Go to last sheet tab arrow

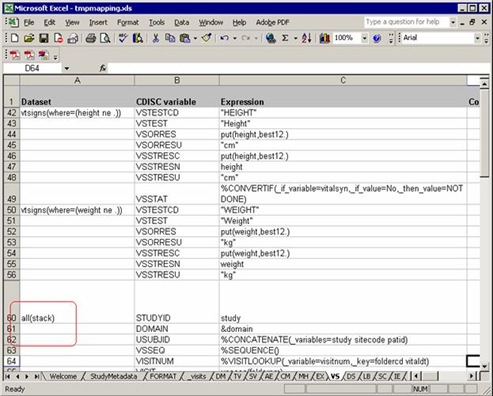(37, 376)
